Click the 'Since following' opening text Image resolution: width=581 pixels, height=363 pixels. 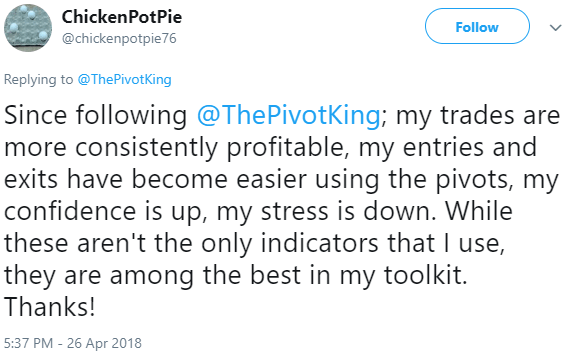(96, 116)
